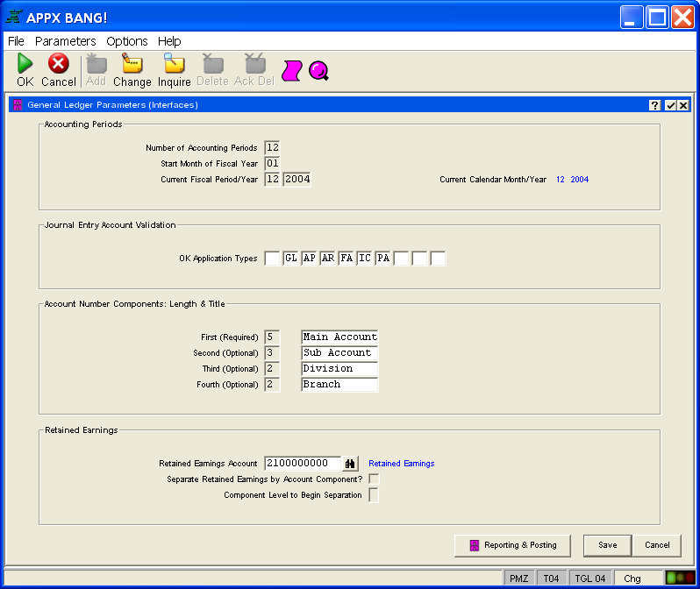Click the help question mark icon
Viewport: 700px width, 589px height.
[654, 105]
